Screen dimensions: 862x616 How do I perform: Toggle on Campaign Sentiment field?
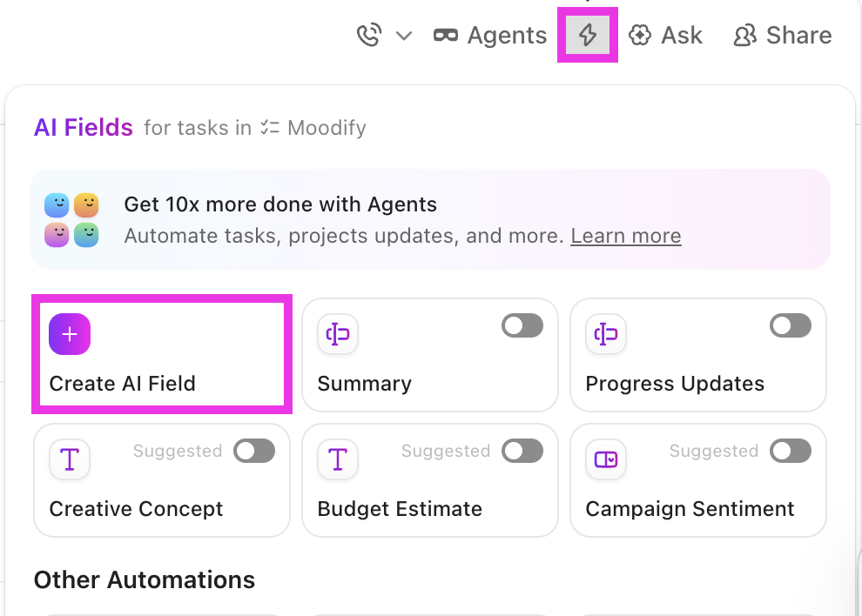click(791, 452)
